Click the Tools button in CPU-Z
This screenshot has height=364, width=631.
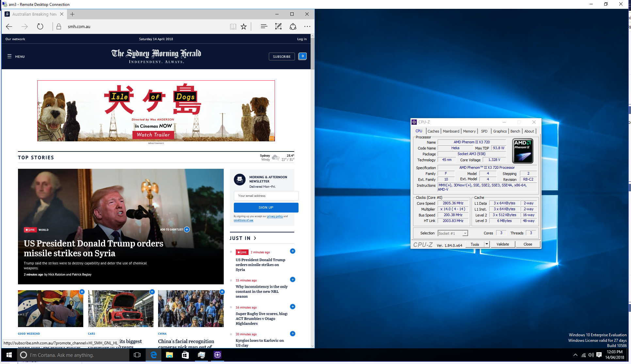[475, 244]
